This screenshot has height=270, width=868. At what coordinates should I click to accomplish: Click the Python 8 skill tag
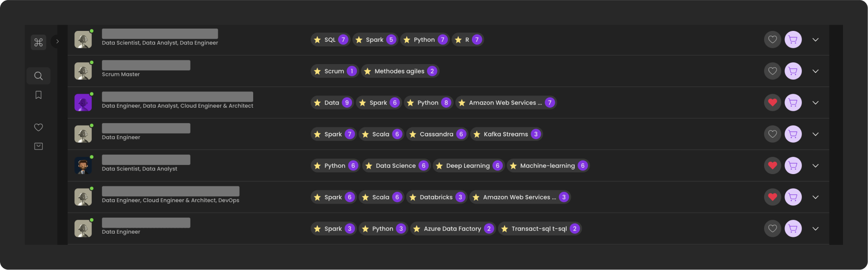428,103
